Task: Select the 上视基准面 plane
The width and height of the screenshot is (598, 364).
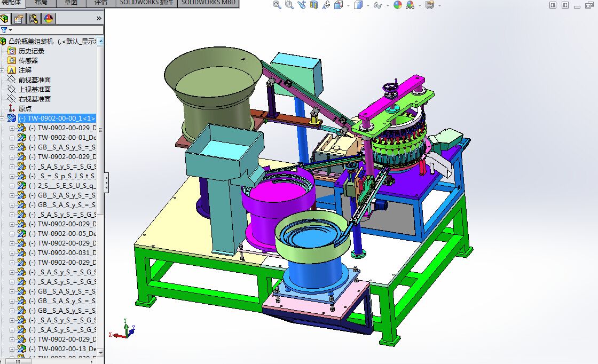Action: (34, 89)
